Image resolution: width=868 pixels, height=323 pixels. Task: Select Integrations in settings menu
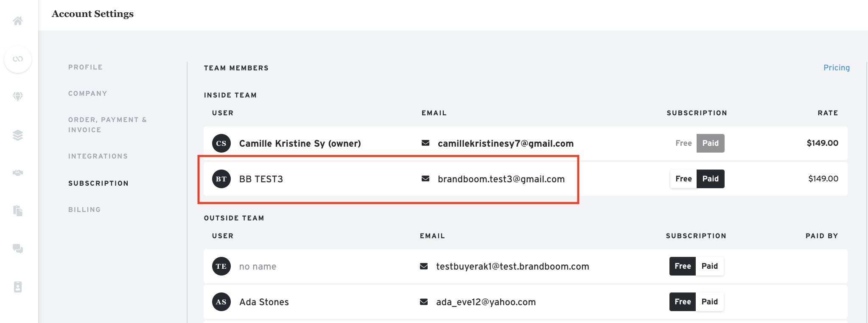click(98, 156)
